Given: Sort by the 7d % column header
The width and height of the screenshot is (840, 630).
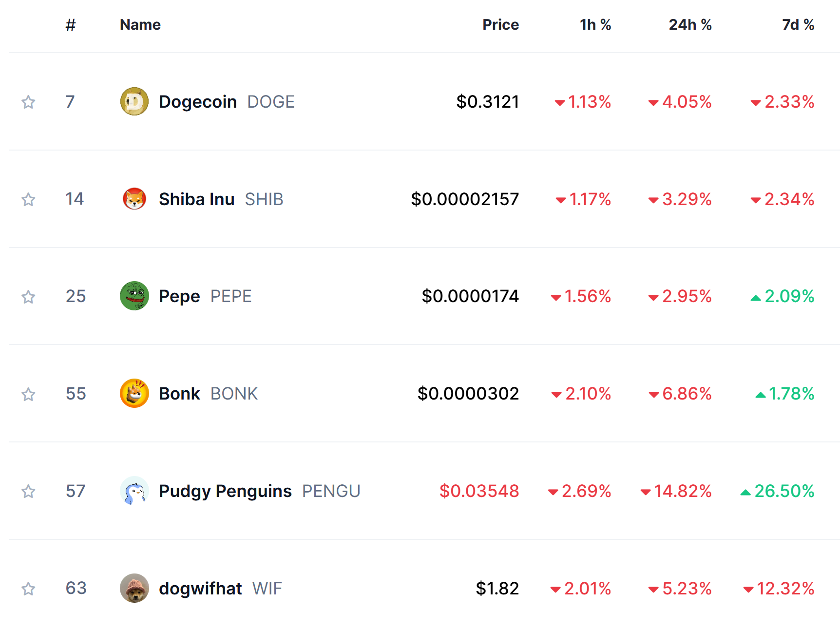Looking at the screenshot, I should [798, 25].
